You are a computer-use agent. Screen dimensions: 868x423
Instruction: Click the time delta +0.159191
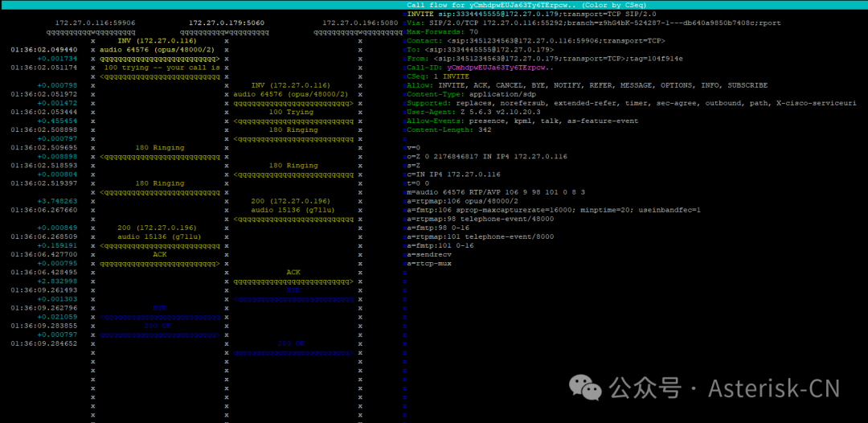pyautogui.click(x=57, y=246)
